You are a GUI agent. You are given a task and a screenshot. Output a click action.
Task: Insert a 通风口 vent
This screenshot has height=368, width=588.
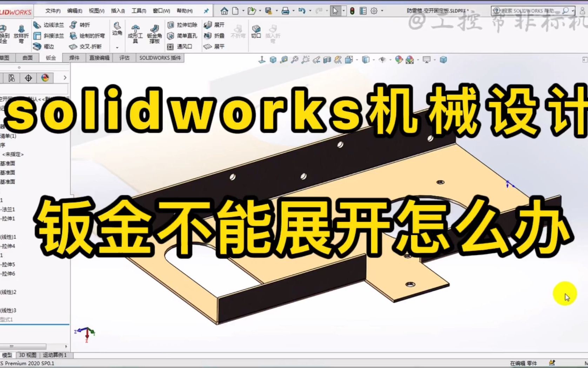click(x=180, y=46)
